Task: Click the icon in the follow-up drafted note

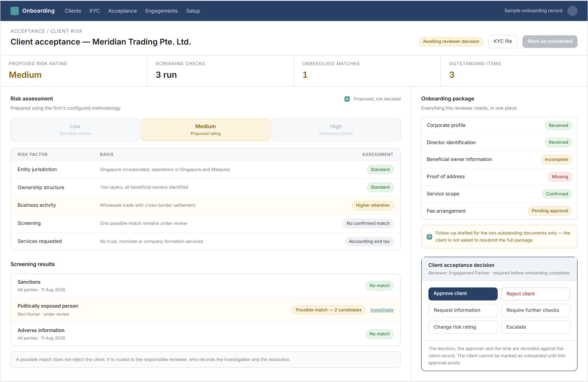Action: (x=429, y=237)
